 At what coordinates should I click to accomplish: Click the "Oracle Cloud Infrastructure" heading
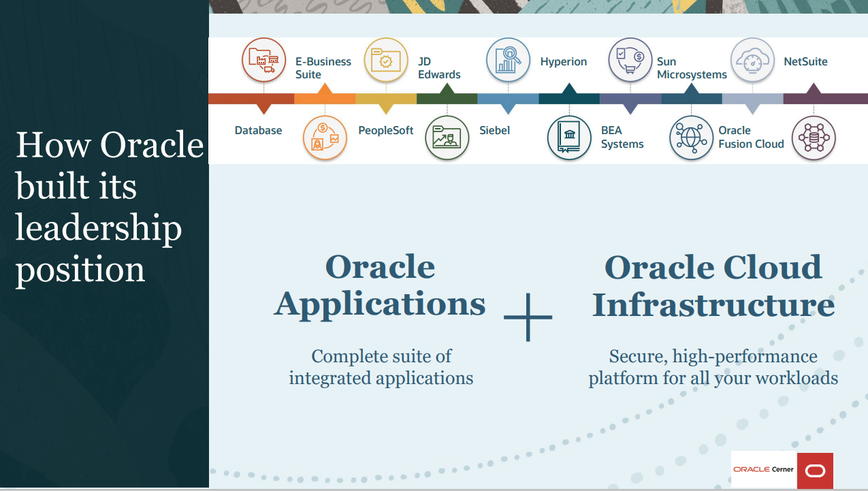713,286
